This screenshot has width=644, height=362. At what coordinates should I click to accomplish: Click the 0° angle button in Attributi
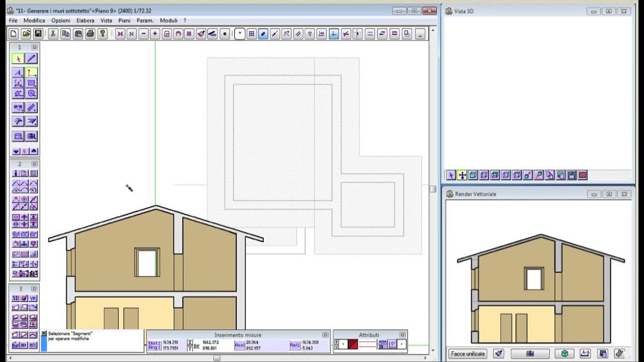point(391,344)
